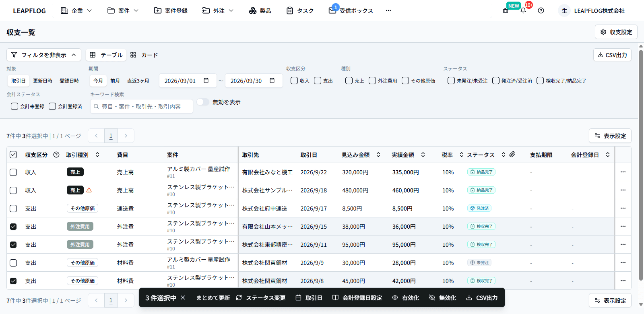Open the 受信ボックス inbox
Image resolution: width=644 pixels, height=314 pixels.
click(x=351, y=10)
